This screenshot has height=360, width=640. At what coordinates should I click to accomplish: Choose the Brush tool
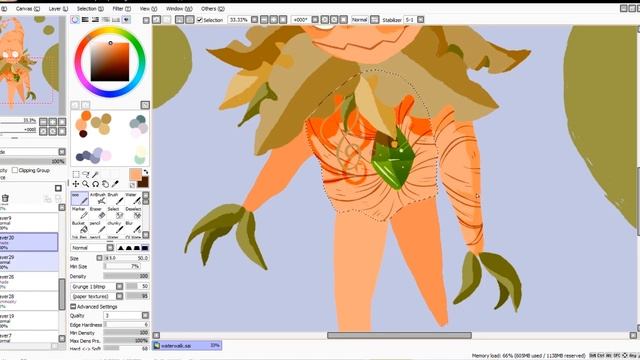115,198
